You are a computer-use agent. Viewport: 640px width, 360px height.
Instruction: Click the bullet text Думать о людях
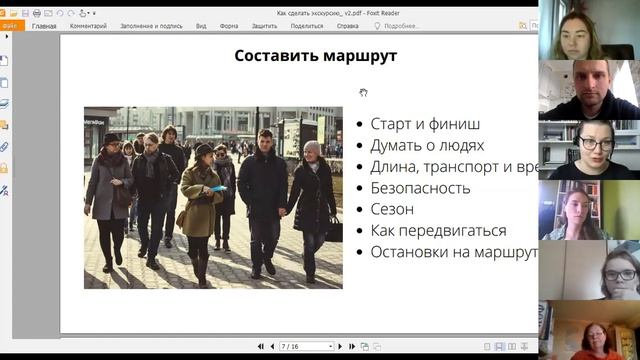point(427,146)
